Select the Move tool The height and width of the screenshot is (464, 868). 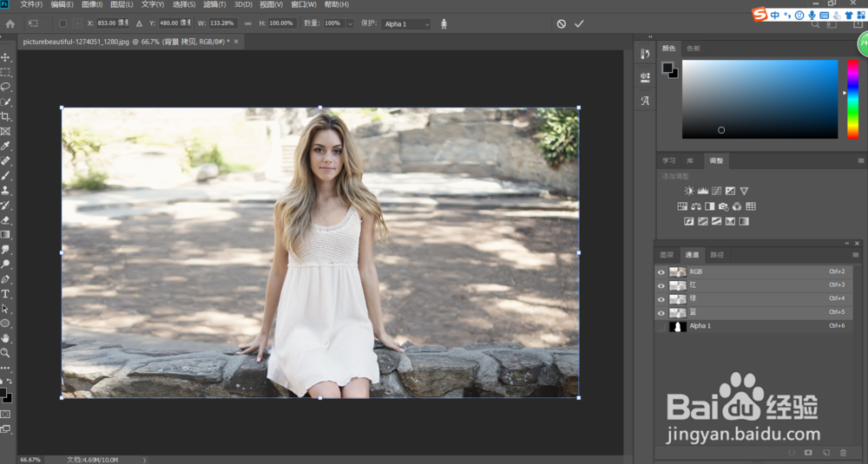point(5,57)
